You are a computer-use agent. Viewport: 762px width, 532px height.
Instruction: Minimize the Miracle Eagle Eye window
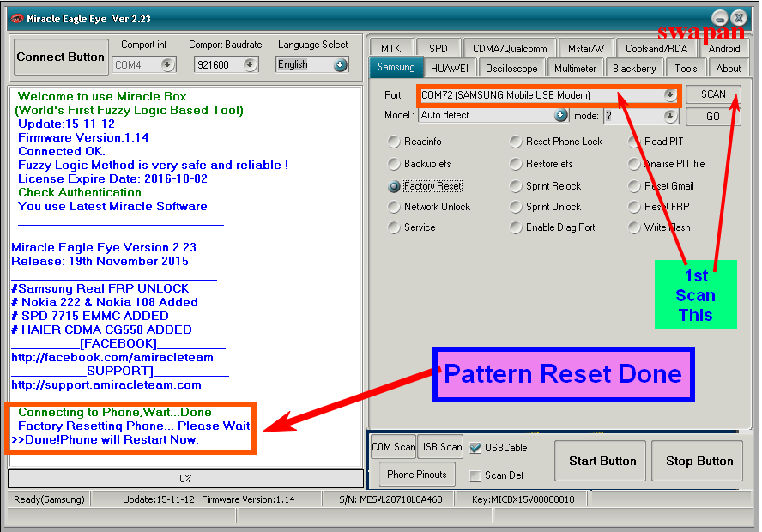pyautogui.click(x=720, y=18)
